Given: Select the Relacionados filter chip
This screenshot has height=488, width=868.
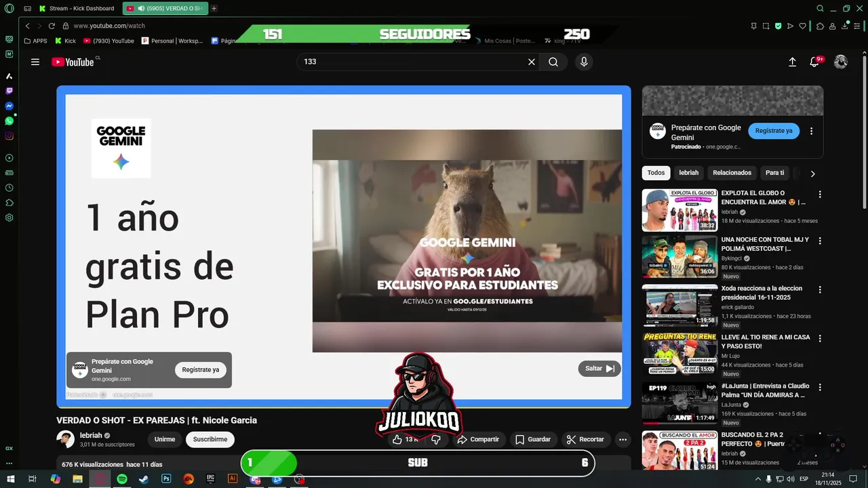Looking at the screenshot, I should (732, 173).
